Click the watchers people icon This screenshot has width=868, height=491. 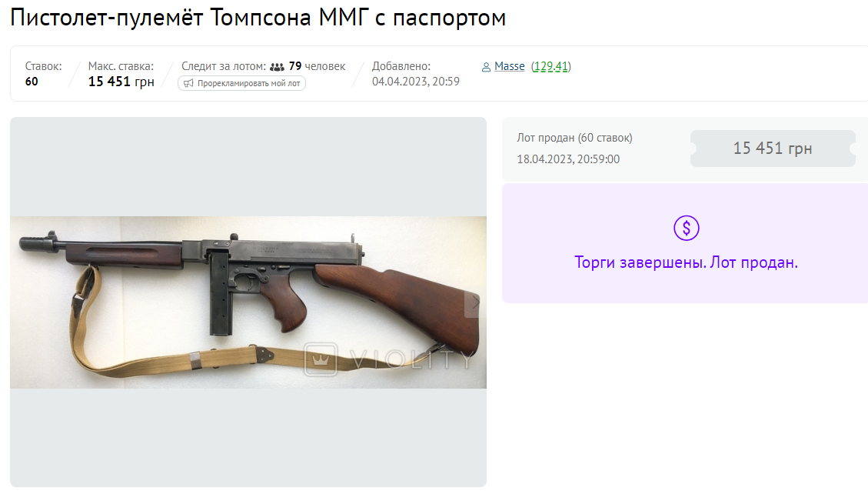(x=277, y=67)
